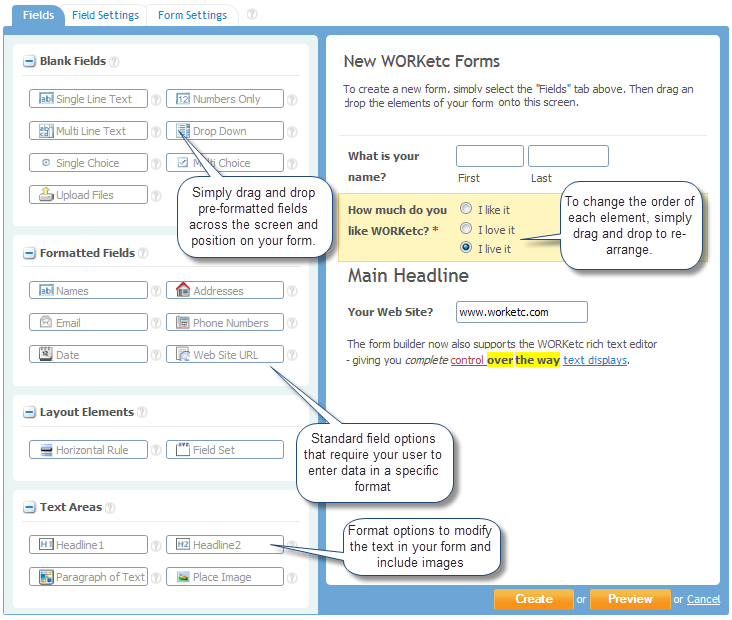This screenshot has height=620, width=732.
Task: Choose the Addresses house icon
Action: (183, 291)
